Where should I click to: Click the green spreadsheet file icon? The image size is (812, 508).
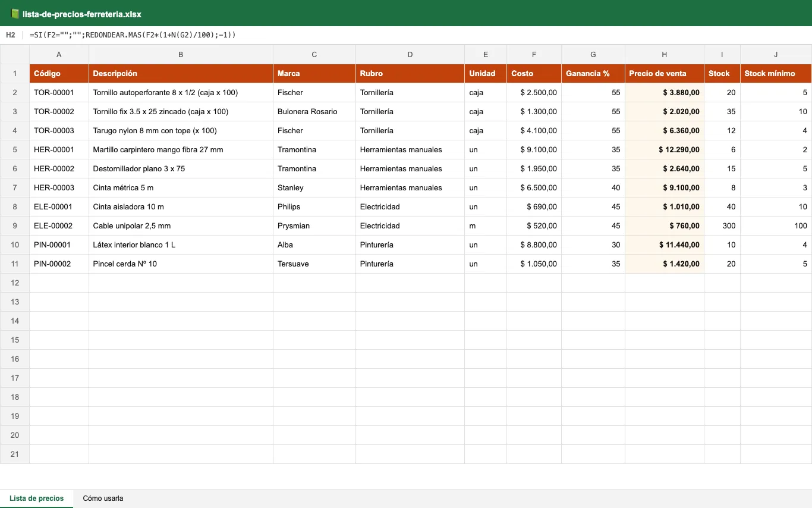15,14
